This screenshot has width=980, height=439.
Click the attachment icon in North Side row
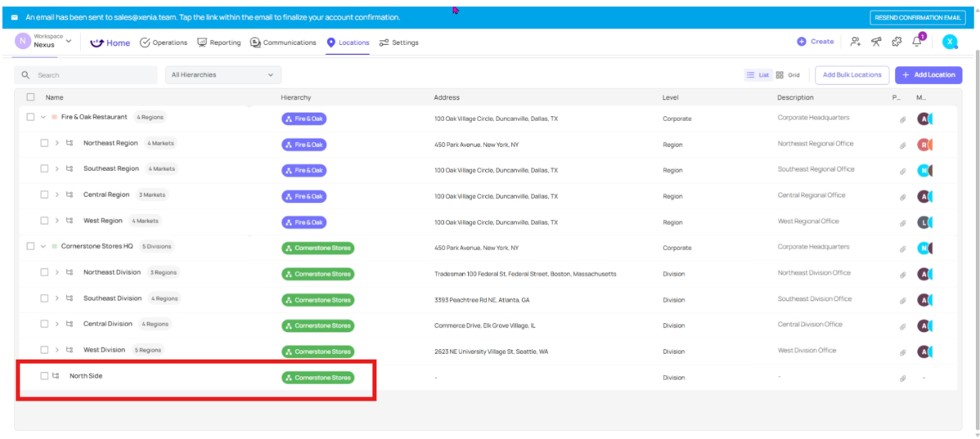click(x=903, y=378)
